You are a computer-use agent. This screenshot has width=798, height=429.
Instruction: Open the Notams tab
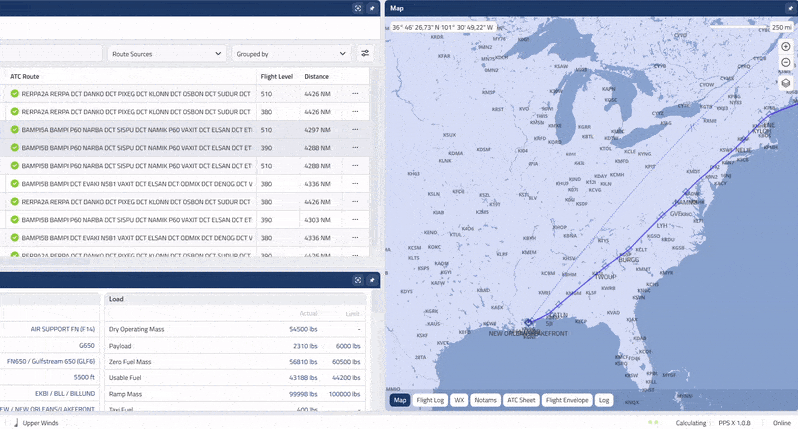[486, 400]
